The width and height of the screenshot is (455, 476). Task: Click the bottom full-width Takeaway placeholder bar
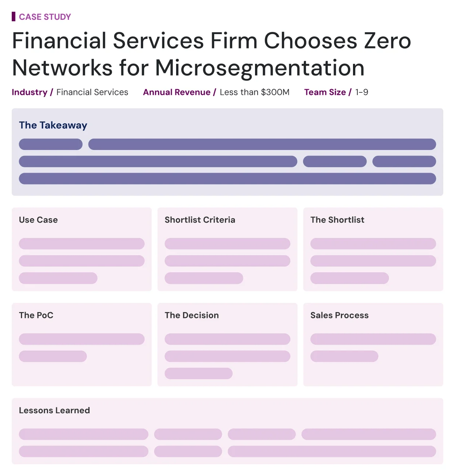(227, 179)
